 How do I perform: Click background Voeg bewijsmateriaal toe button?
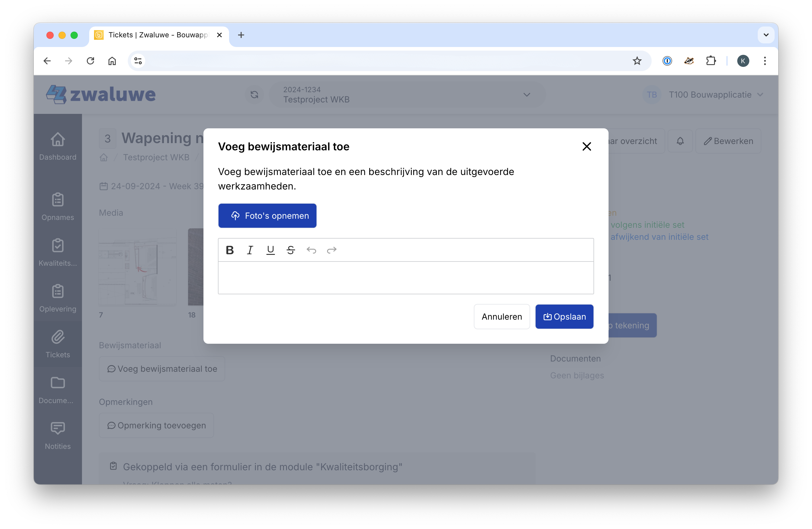click(x=162, y=369)
